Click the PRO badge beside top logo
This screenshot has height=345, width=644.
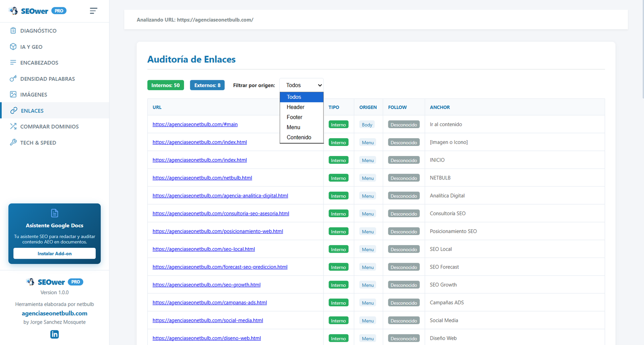tap(59, 11)
